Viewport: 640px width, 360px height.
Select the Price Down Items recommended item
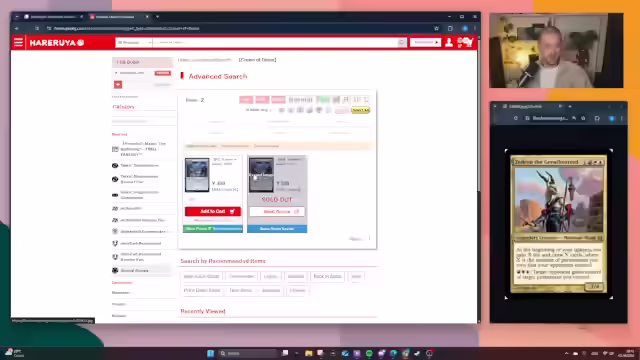202,290
